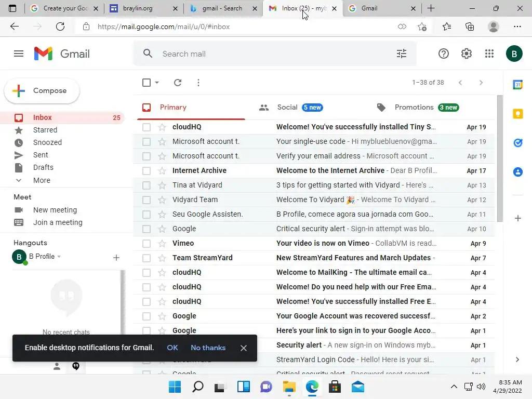The height and width of the screenshot is (399, 532).
Task: Open browser Settings and more menu
Action: 517,26
